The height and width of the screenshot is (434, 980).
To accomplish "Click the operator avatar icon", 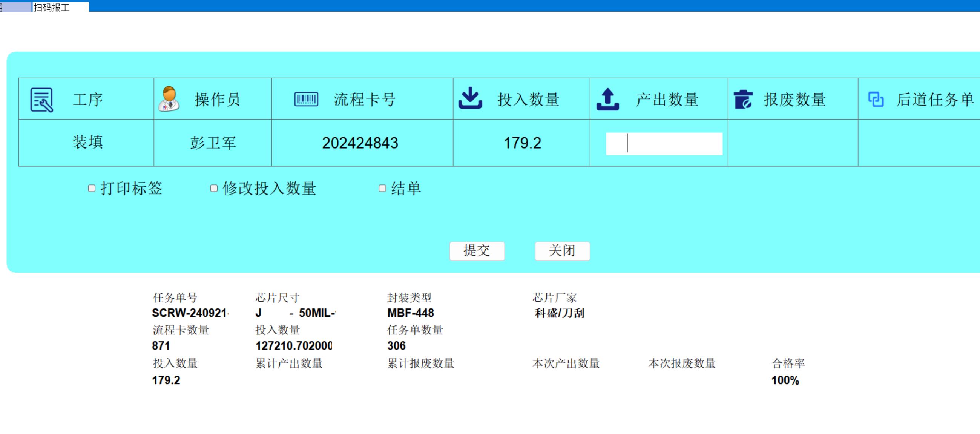I will tap(169, 99).
